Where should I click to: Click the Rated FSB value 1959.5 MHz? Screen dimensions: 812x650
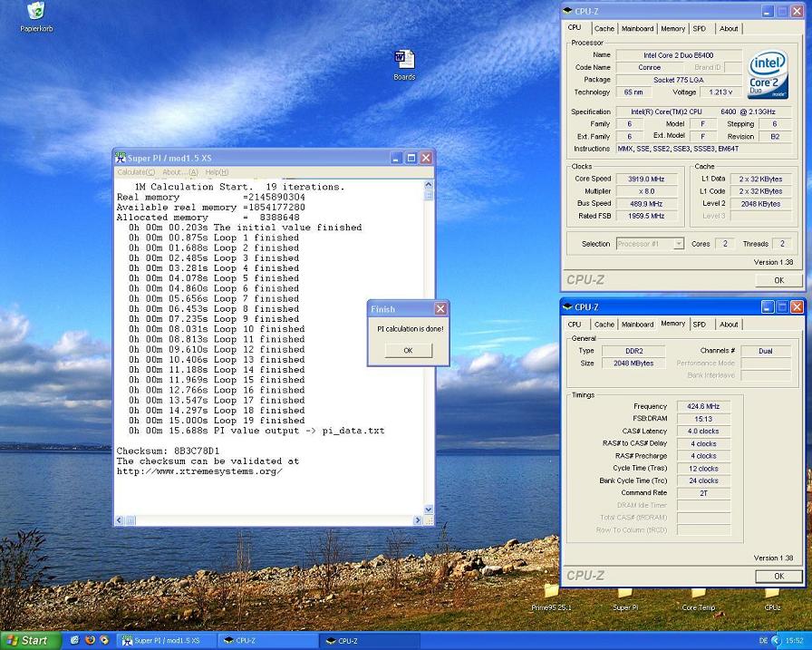(x=646, y=216)
